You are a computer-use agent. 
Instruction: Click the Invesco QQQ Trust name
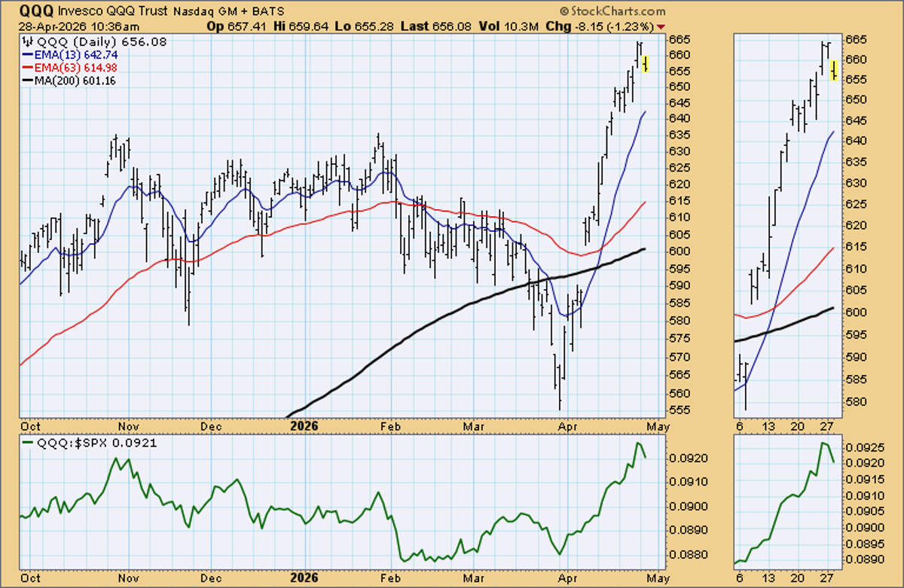coord(112,11)
